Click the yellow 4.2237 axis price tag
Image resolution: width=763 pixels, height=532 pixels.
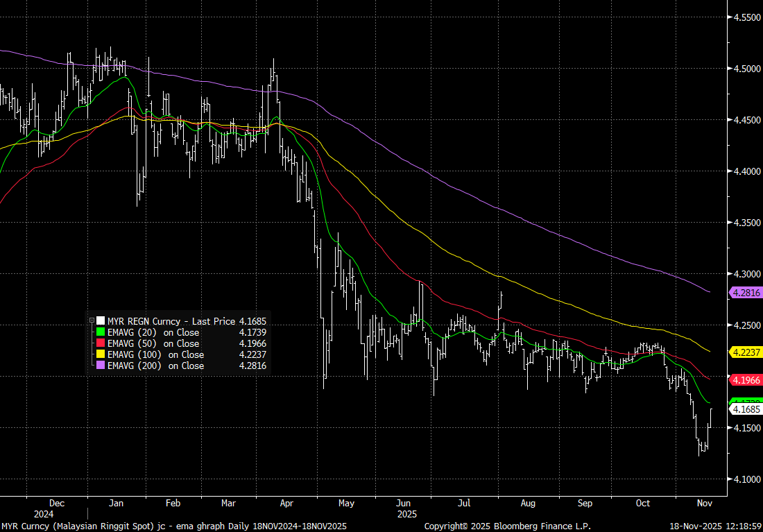[746, 352]
